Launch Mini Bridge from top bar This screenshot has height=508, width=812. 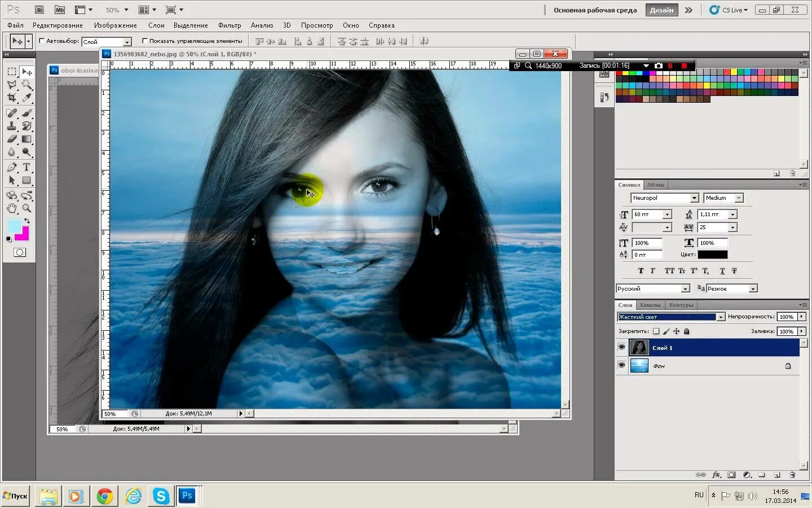pos(60,10)
